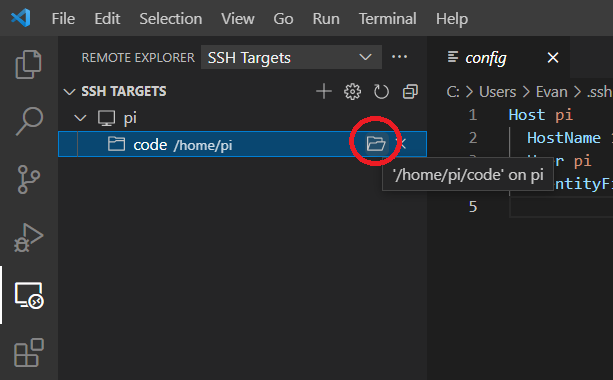Viewport: 613px width, 380px height.
Task: Collapse the SSH TARGETS section
Action: pyautogui.click(x=69, y=92)
